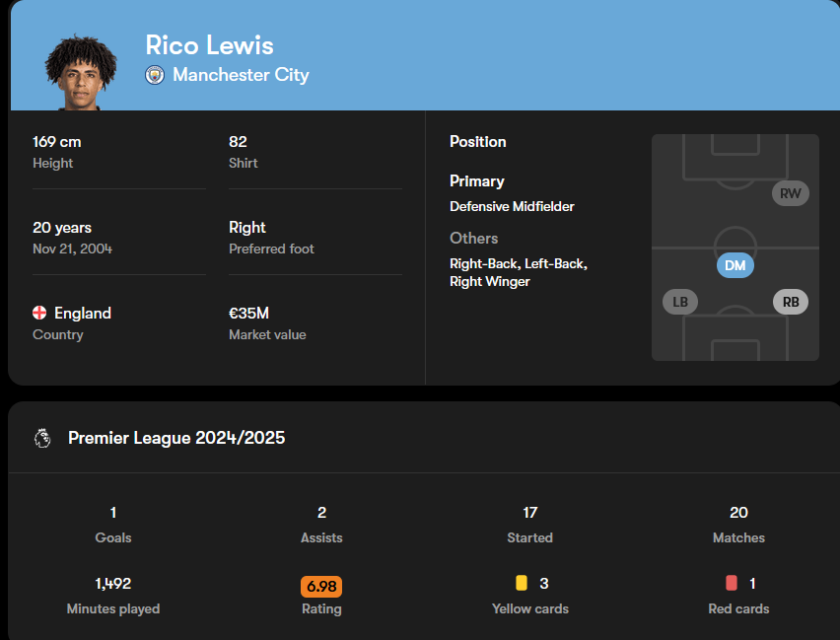Click the Goals stat value
Viewport: 840px width, 640px height.
(113, 512)
